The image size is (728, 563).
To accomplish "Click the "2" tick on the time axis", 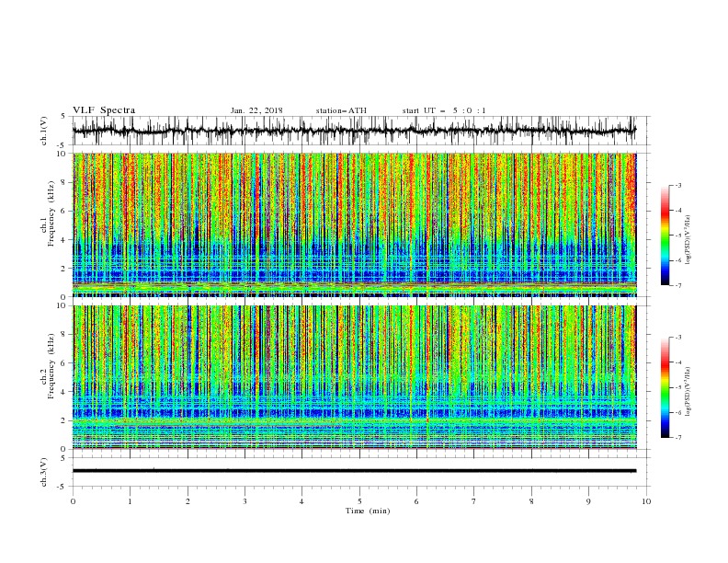I will coord(188,501).
